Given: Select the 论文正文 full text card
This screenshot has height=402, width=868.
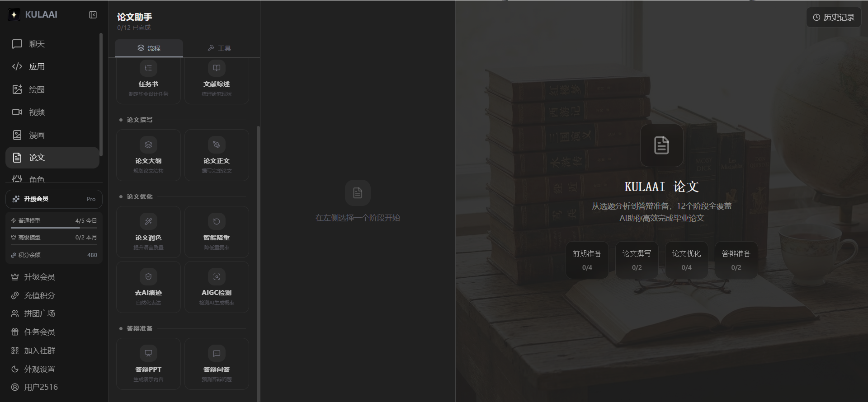Looking at the screenshot, I should (217, 155).
